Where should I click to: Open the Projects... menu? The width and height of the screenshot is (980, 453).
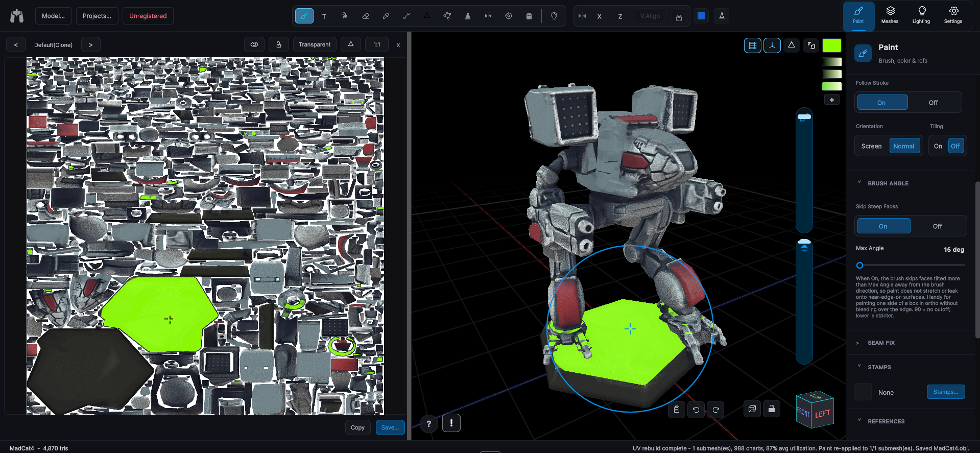(x=97, y=16)
